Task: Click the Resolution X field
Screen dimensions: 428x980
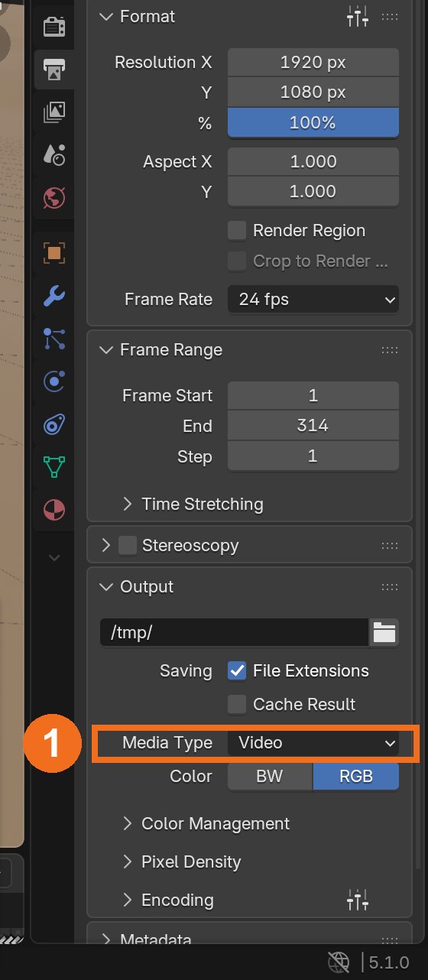Action: click(313, 62)
